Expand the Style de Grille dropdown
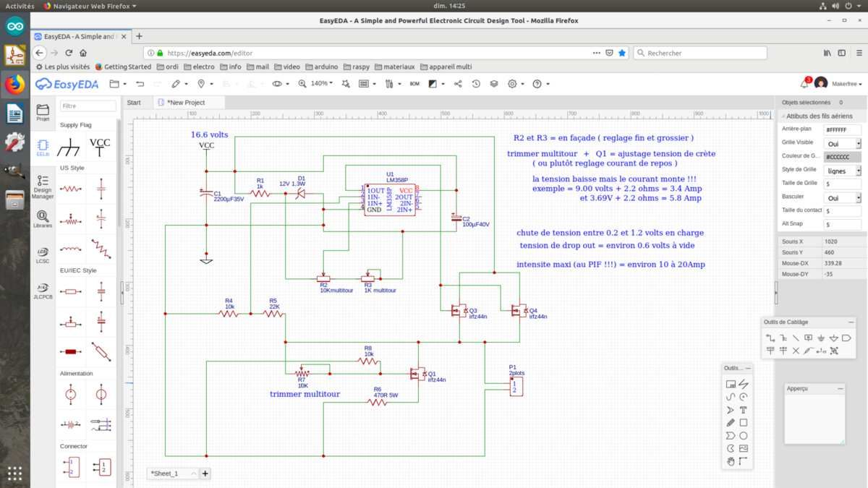This screenshot has width=868, height=488. (842, 171)
